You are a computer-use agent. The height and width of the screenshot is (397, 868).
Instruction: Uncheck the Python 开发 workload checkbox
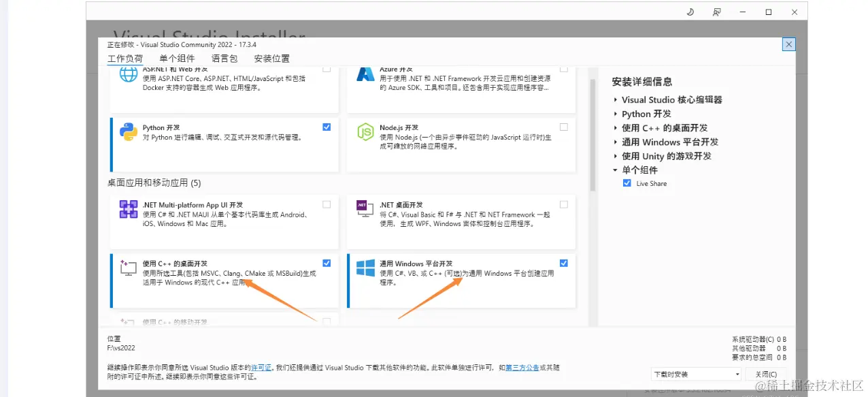tap(327, 127)
